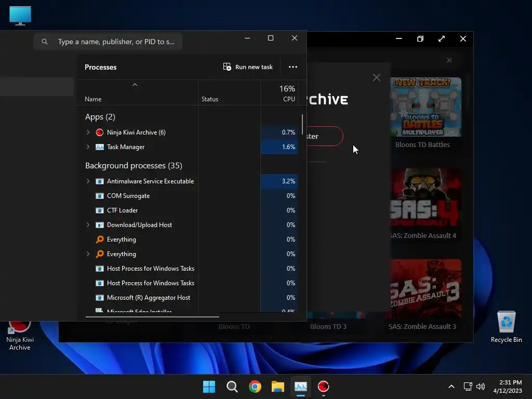Open network settings in system tray

point(468,387)
